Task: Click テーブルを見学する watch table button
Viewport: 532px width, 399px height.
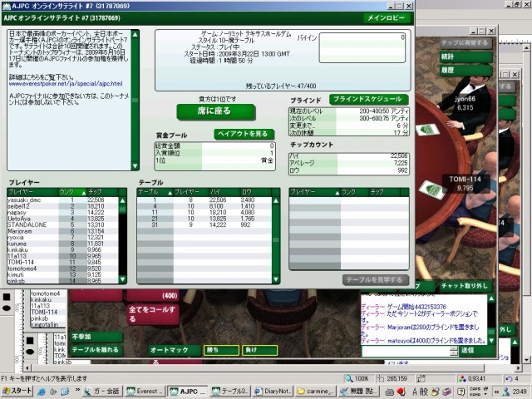Action: click(375, 280)
